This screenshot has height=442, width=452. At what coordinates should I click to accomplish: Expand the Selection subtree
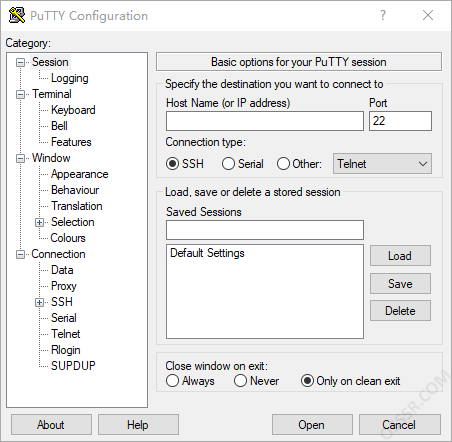tap(39, 222)
